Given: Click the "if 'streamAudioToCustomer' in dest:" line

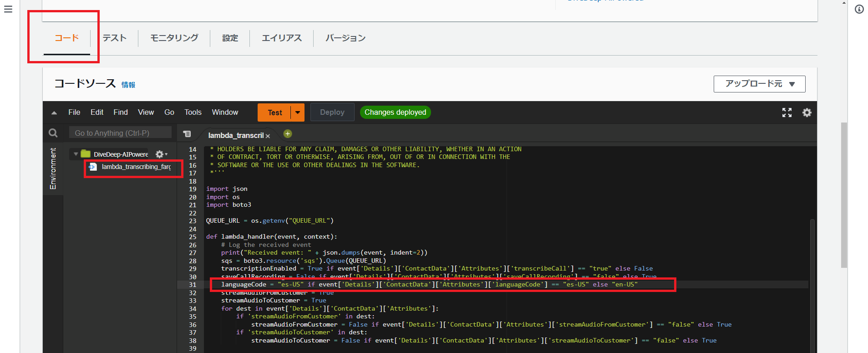Looking at the screenshot, I should click(302, 333).
